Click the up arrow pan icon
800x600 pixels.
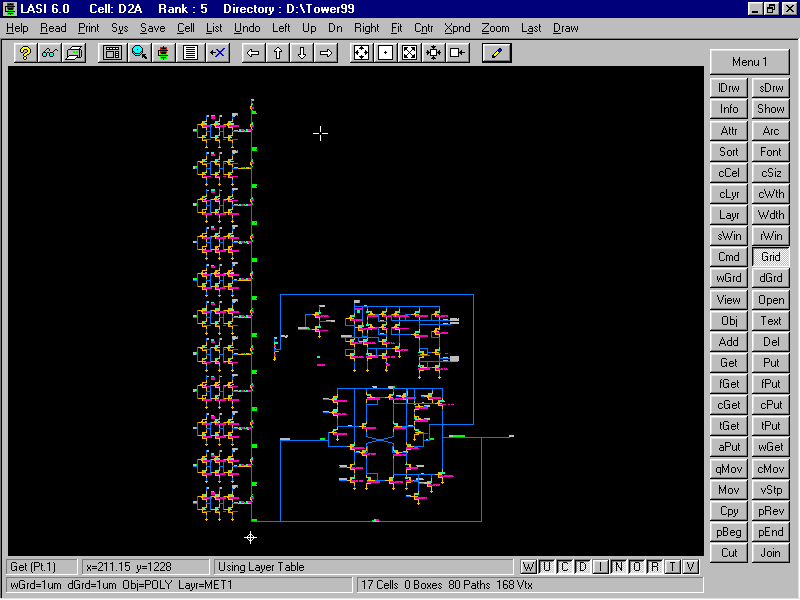click(278, 53)
